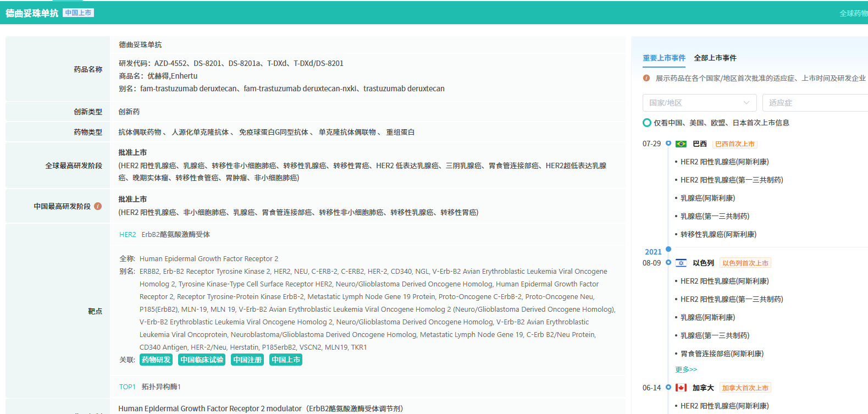
Task: Click the 中国临床试验 tag button
Action: [202, 360]
